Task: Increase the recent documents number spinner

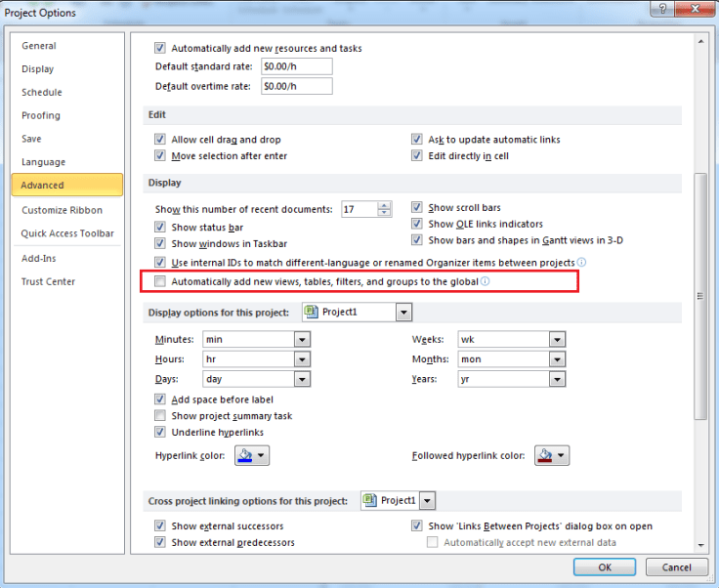Action: pos(384,205)
